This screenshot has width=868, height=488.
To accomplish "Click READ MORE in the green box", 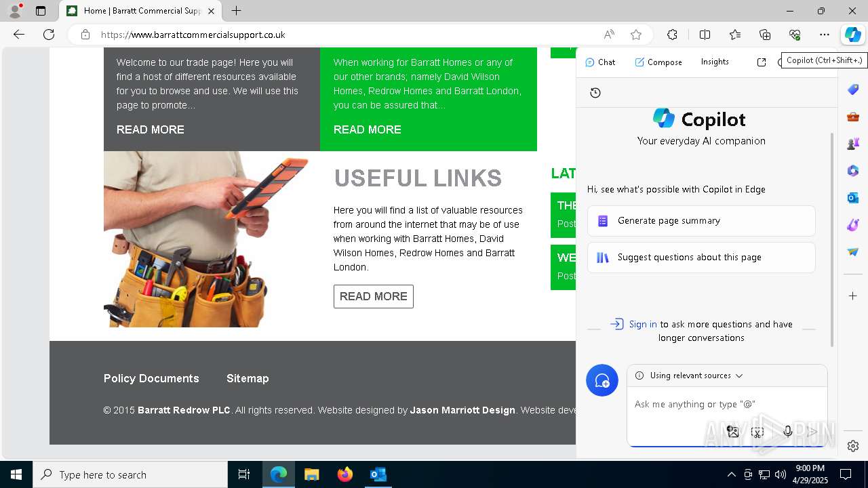I will click(x=368, y=129).
